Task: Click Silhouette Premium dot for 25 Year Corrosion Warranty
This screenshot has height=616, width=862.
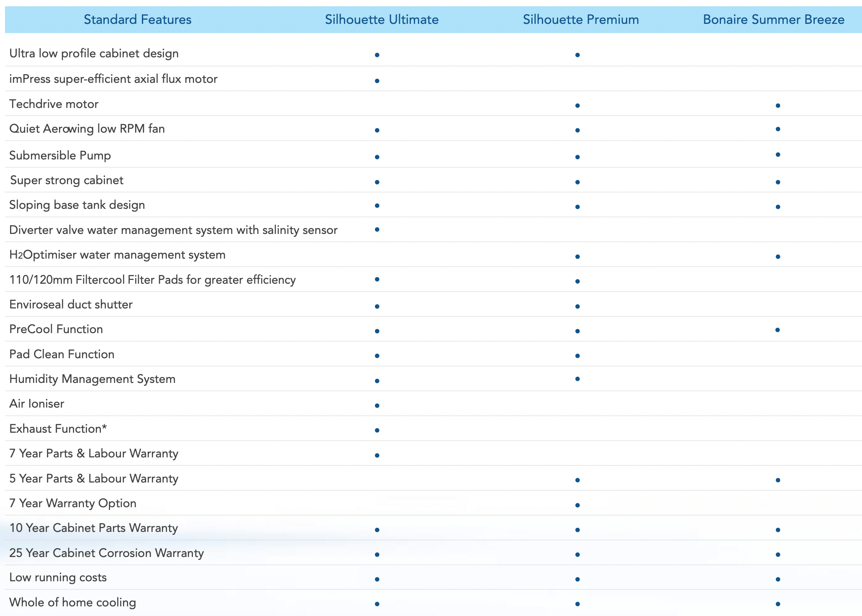Action: [x=577, y=554]
